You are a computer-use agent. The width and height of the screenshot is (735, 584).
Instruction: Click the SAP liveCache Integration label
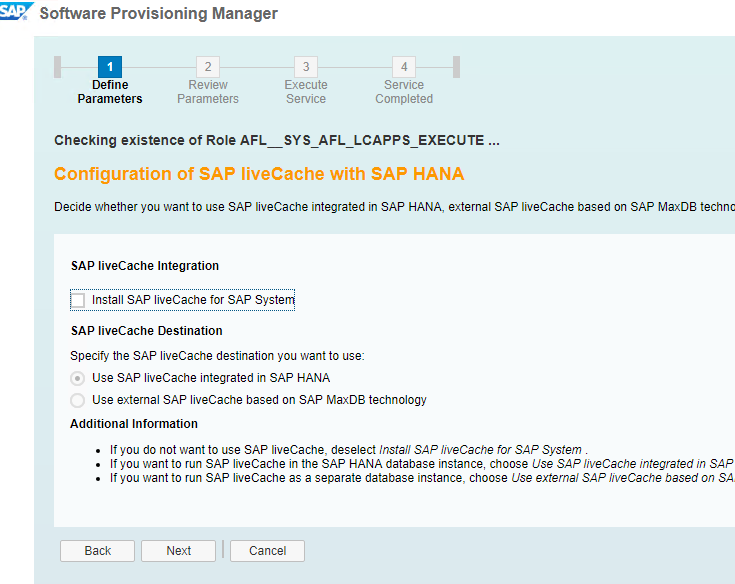click(x=145, y=266)
